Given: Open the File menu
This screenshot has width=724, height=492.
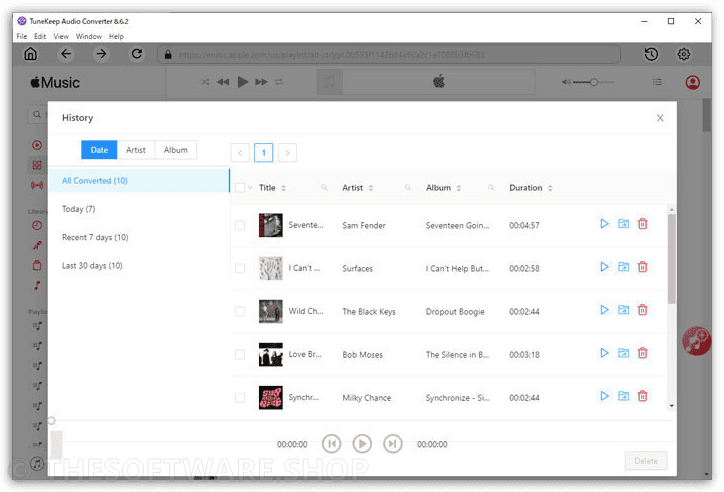Looking at the screenshot, I should [x=22, y=36].
